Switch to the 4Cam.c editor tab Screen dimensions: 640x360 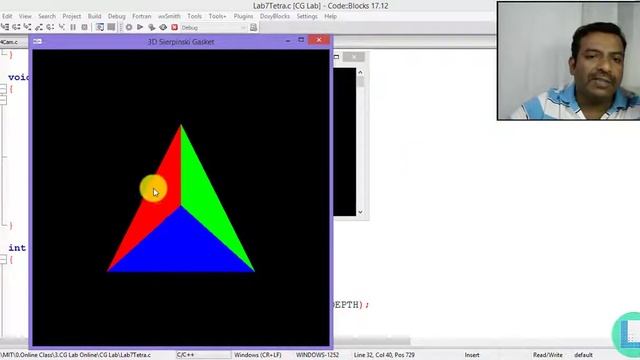[9, 42]
